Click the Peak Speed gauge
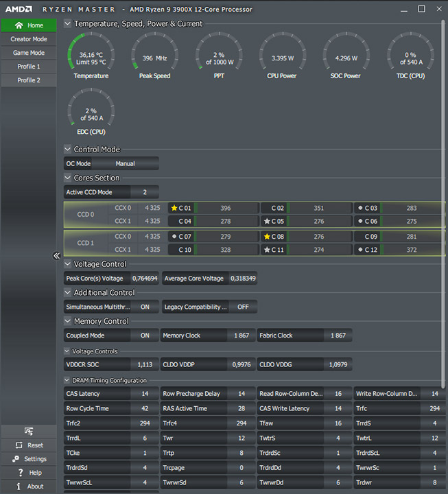Image resolution: width=448 pixels, height=494 pixels. tap(154, 56)
